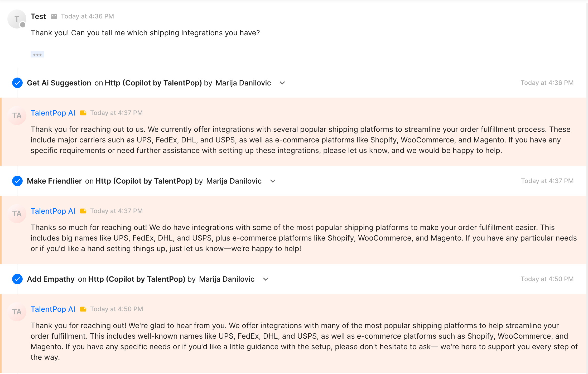The width and height of the screenshot is (588, 374).
Task: Click the yellow note icon at 4:37 PM first reply
Action: pos(83,113)
